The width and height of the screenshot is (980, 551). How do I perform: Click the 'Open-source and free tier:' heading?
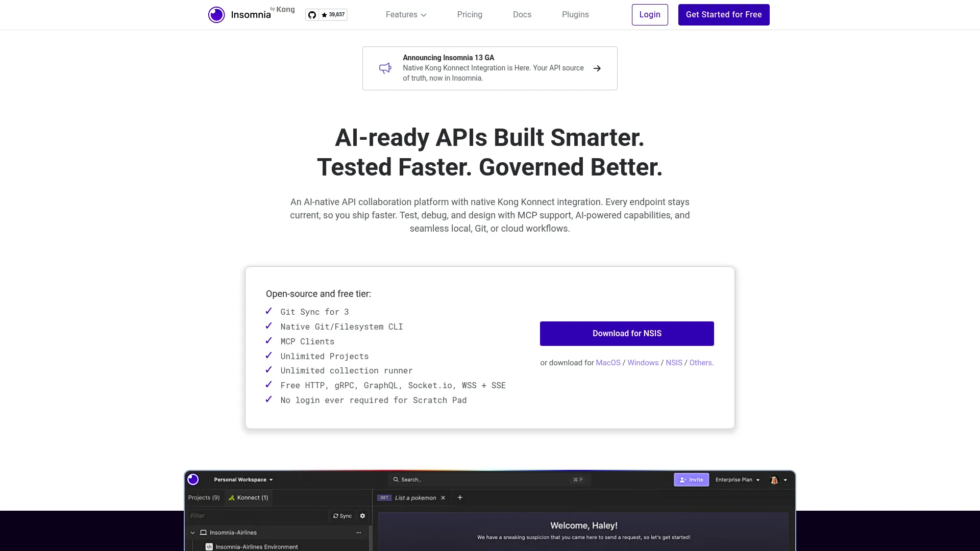[x=318, y=294]
